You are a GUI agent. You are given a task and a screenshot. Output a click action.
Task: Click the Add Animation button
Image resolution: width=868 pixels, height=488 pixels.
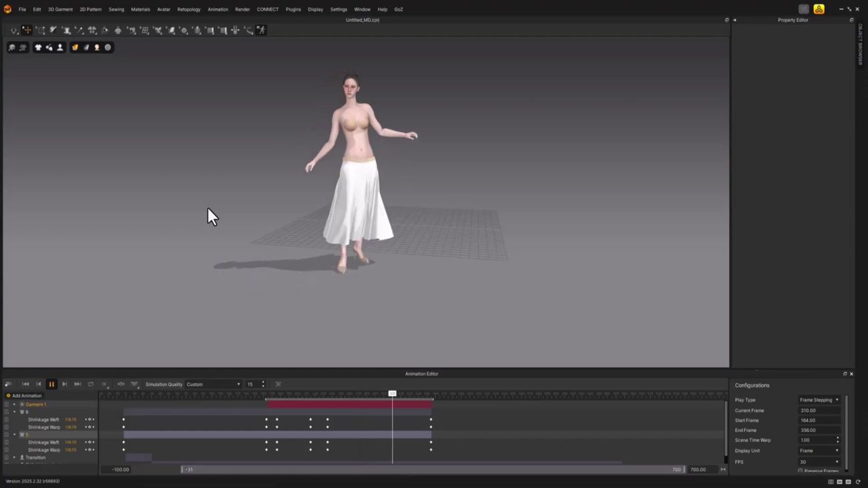point(24,396)
